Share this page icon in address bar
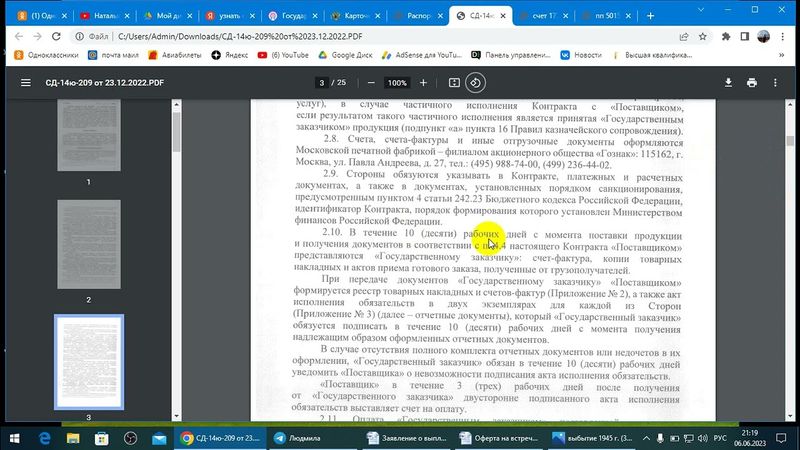Viewport: 800px width, 450px height. (x=684, y=36)
